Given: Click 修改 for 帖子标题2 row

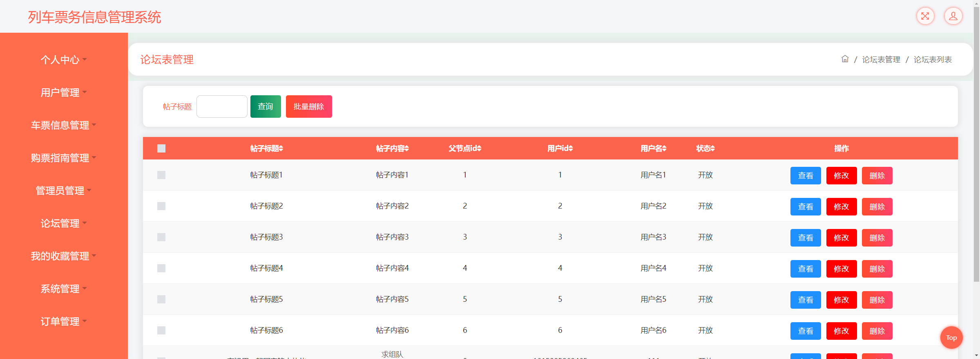Looking at the screenshot, I should [x=842, y=206].
